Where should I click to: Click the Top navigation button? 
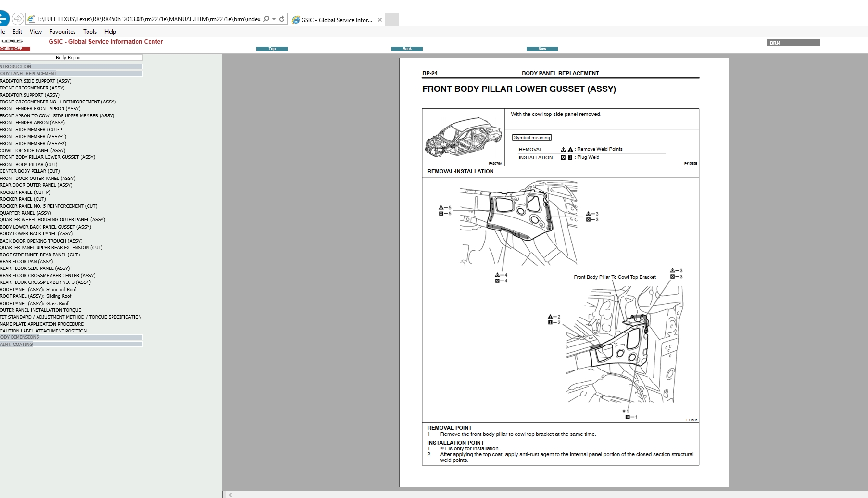point(272,49)
